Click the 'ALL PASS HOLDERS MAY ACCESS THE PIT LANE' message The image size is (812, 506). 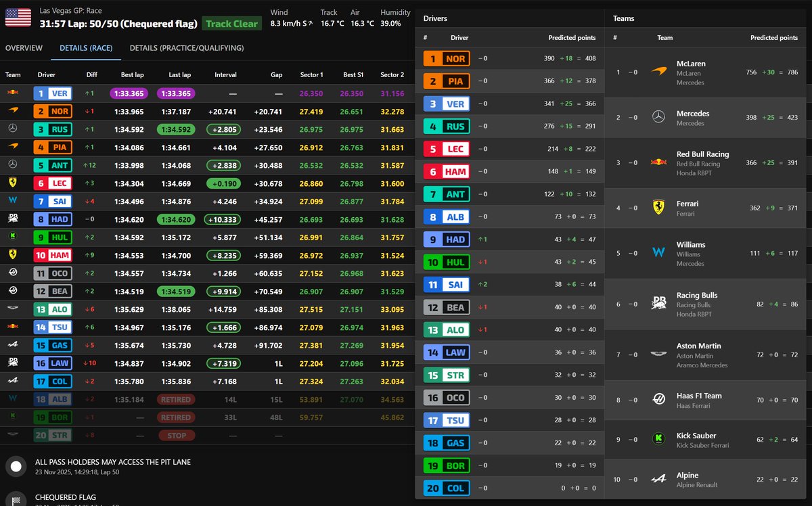[x=113, y=462]
